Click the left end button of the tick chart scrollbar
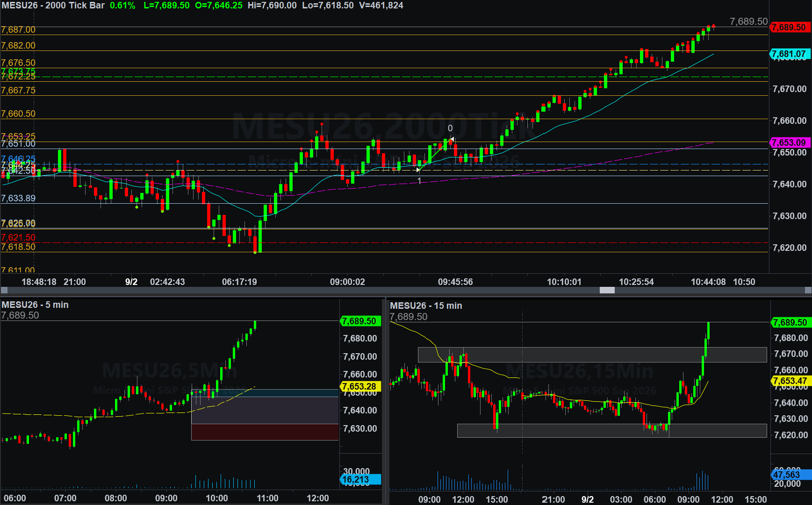The height and width of the screenshot is (505, 812). [4, 291]
